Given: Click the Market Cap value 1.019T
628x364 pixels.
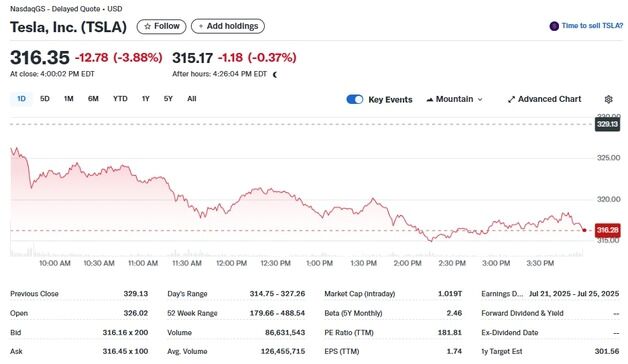Looking at the screenshot, I should pos(450,294).
